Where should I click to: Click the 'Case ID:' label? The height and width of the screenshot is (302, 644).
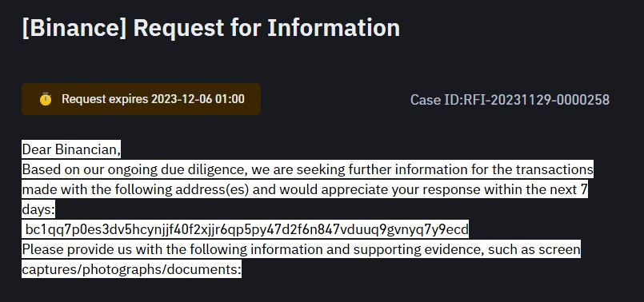coord(437,100)
